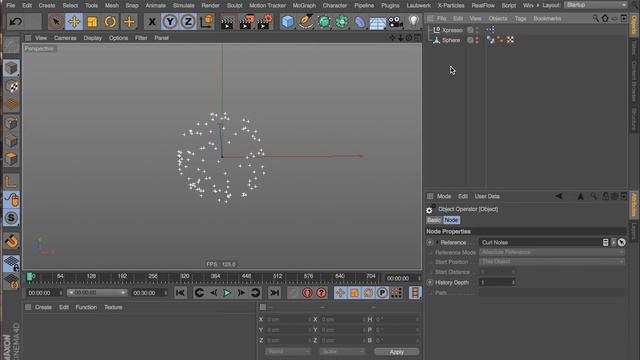Switch to the Basic tab
The height and width of the screenshot is (360, 640).
tap(434, 220)
